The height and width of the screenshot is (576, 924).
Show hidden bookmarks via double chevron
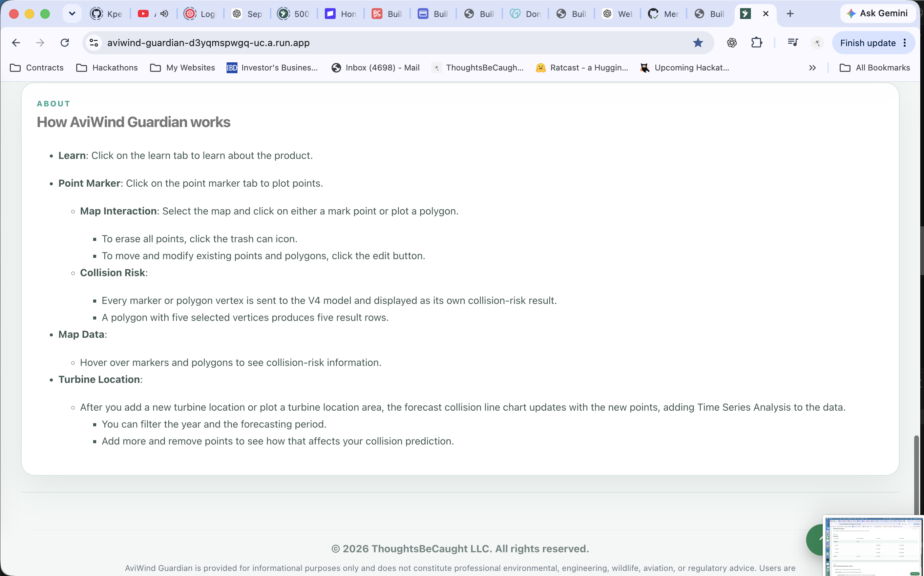click(x=813, y=68)
